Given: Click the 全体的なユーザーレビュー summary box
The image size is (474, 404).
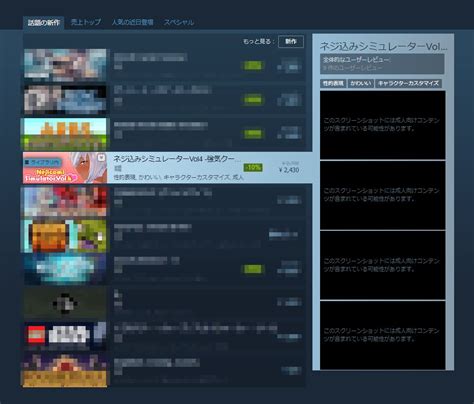Looking at the screenshot, I should [x=382, y=64].
